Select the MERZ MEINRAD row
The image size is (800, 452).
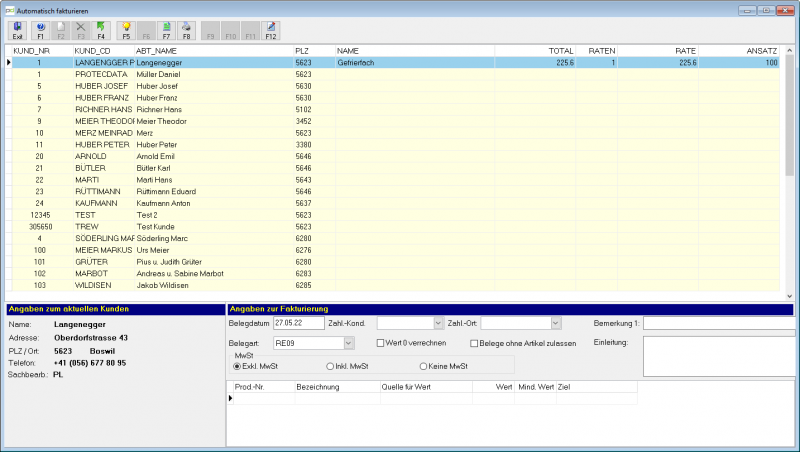[x=395, y=133]
